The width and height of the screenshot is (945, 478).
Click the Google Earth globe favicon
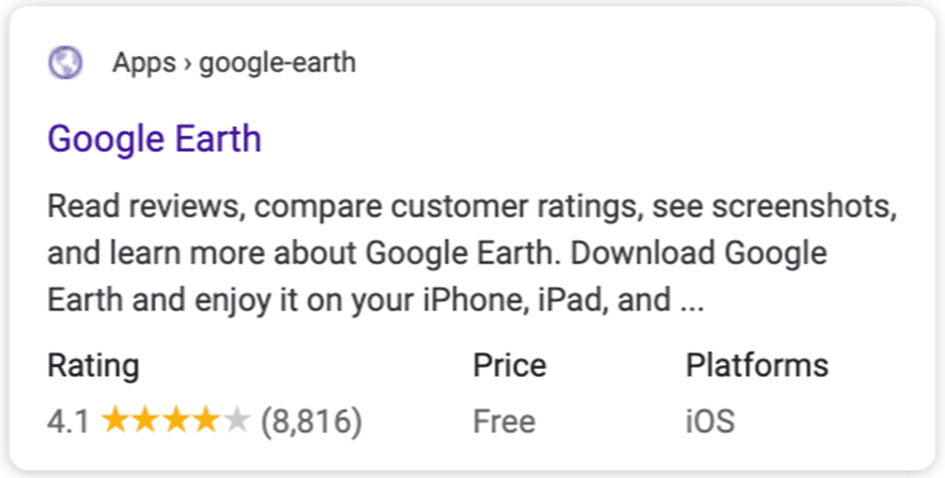pos(65,63)
